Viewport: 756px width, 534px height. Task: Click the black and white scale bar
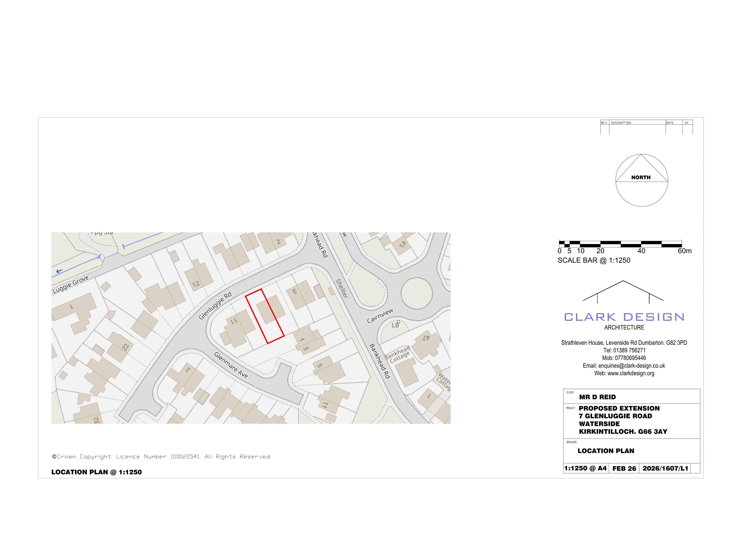point(620,244)
